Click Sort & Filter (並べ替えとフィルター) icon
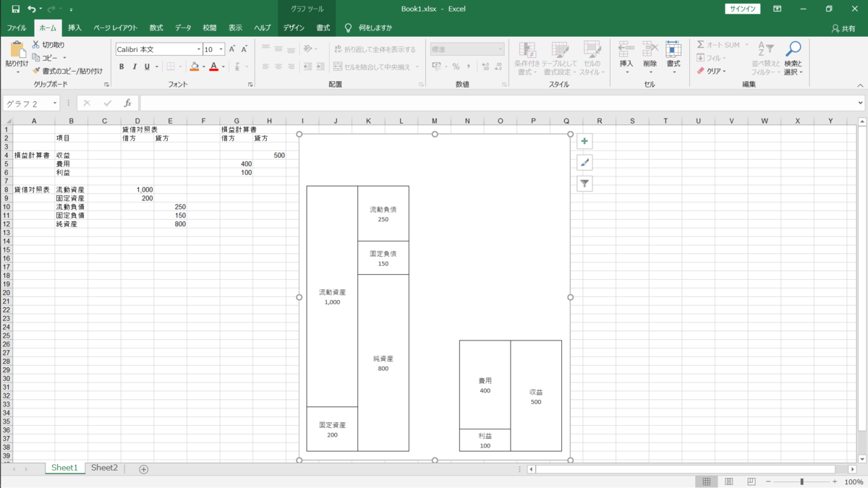The image size is (868, 488). click(765, 48)
